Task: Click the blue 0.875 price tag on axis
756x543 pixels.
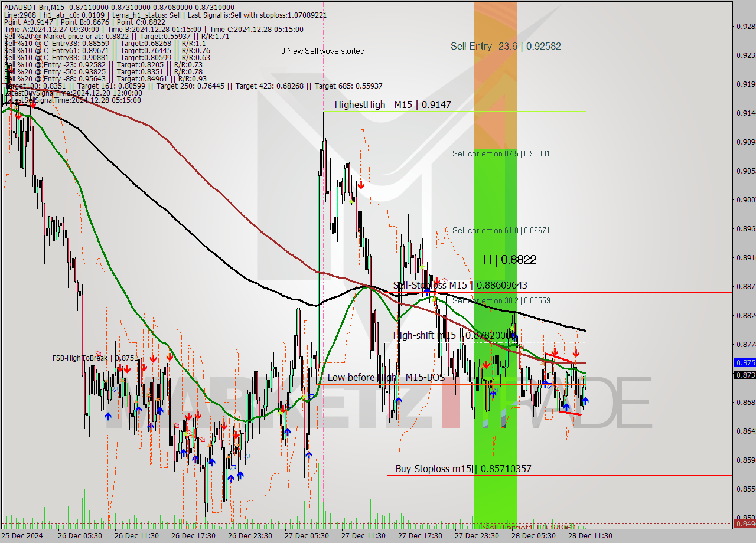Action: [744, 362]
